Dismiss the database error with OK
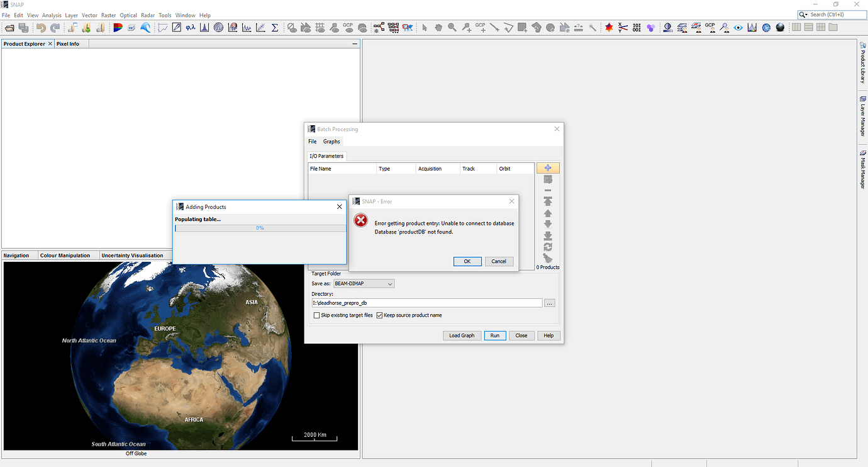 [467, 261]
